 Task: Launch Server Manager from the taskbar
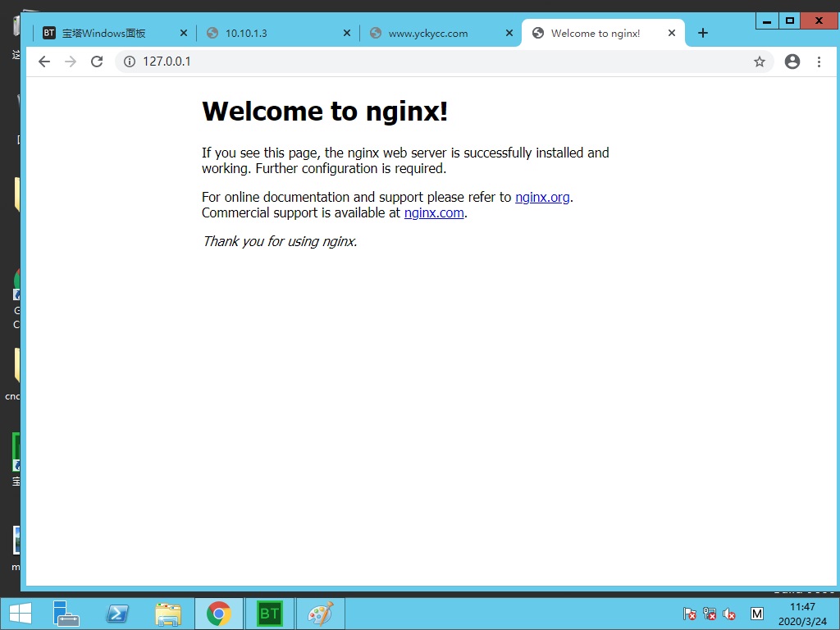(x=66, y=614)
